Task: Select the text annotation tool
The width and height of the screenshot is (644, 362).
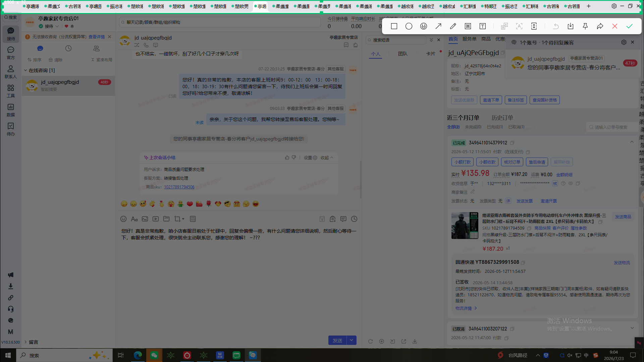Action: 483,26
